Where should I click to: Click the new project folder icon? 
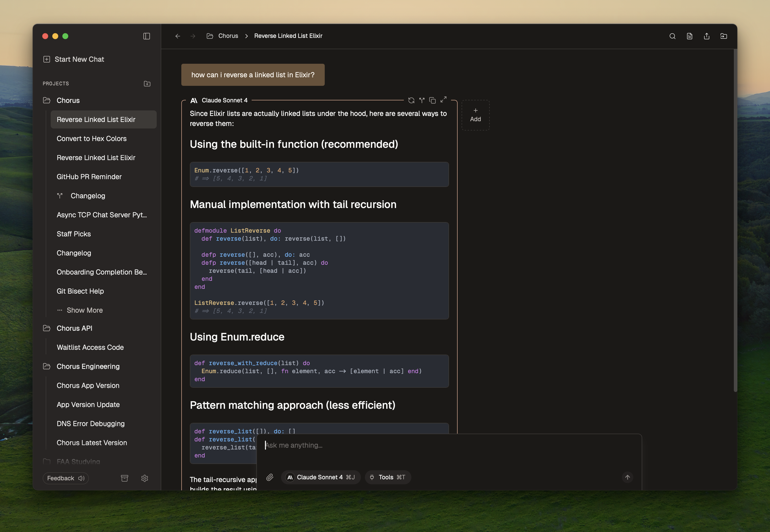[147, 84]
